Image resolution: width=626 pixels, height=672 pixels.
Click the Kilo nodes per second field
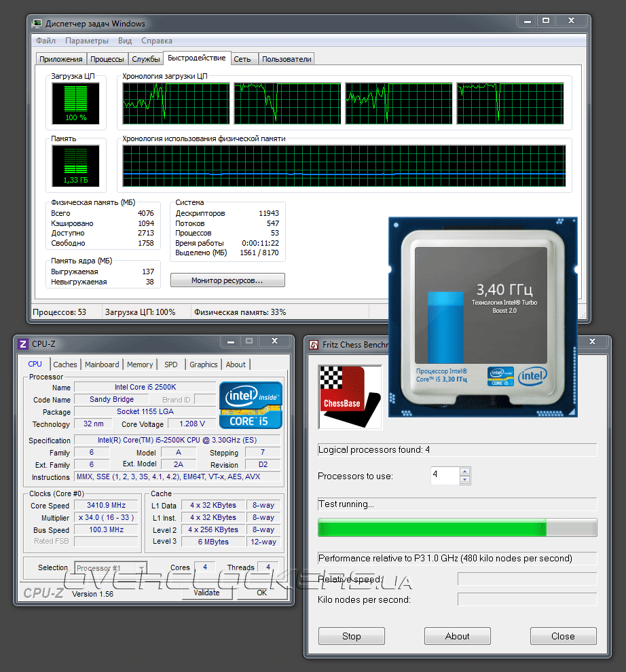point(528,599)
